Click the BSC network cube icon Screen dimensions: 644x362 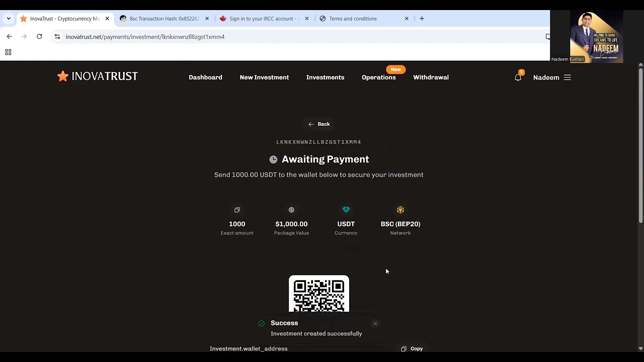pos(400,210)
